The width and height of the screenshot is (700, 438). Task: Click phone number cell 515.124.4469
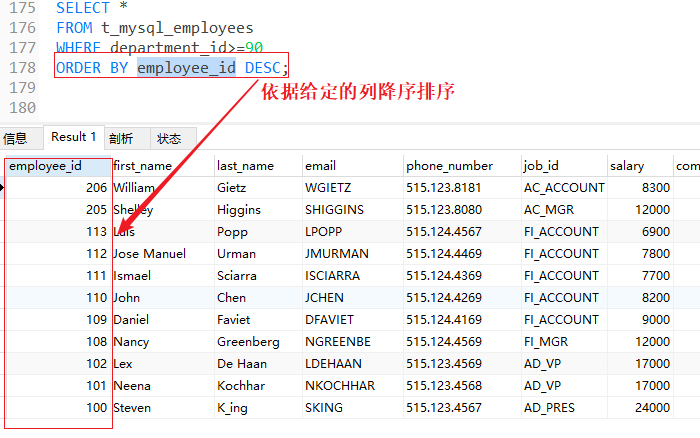point(462,254)
